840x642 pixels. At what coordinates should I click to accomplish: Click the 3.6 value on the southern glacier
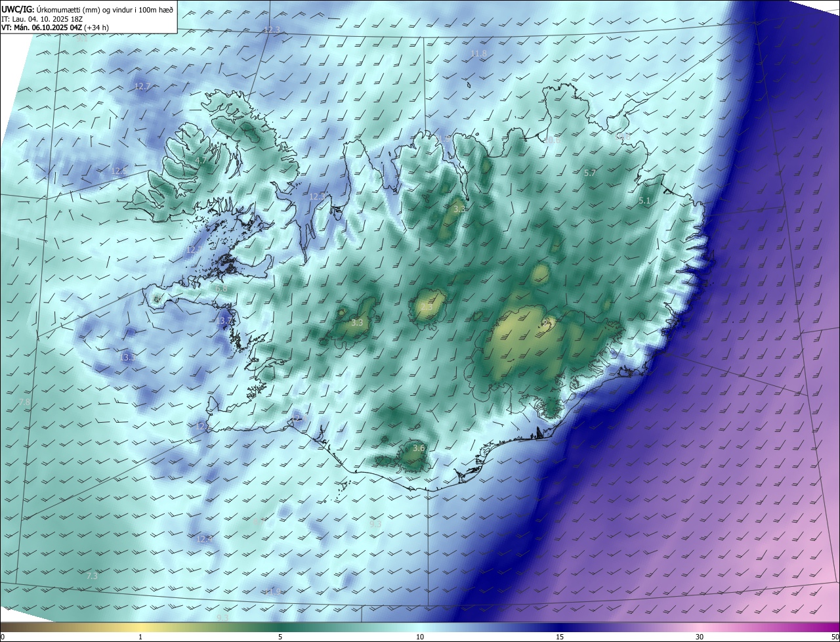419,448
